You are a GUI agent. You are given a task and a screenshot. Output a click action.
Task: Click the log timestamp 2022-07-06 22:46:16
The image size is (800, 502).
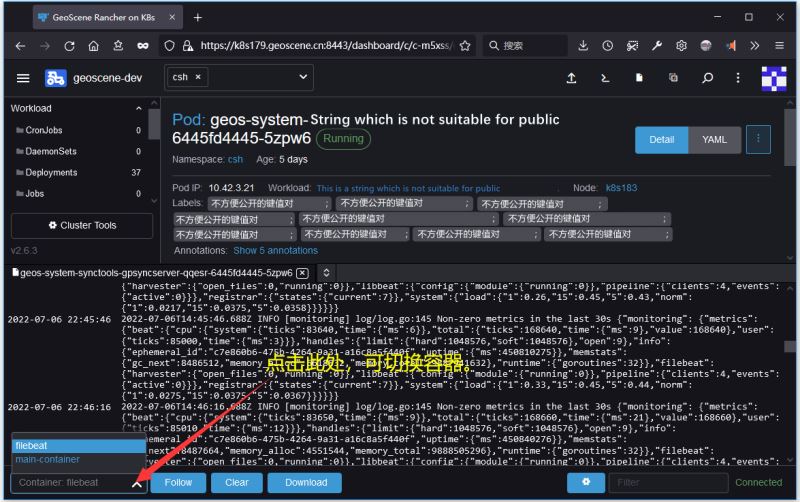coord(59,407)
